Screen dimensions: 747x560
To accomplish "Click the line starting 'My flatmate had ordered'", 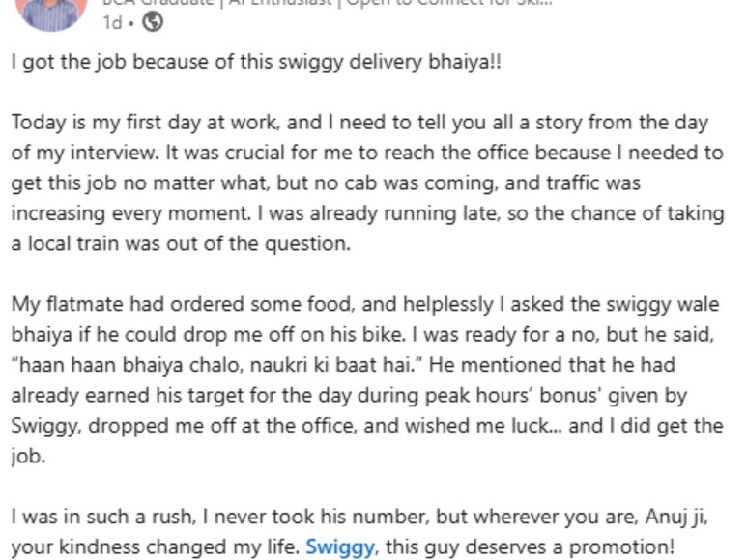I will pyautogui.click(x=365, y=304).
